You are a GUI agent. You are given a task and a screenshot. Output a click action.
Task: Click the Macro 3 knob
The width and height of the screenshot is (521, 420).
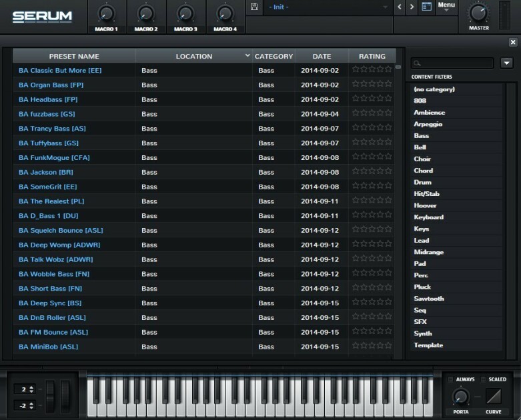point(185,13)
